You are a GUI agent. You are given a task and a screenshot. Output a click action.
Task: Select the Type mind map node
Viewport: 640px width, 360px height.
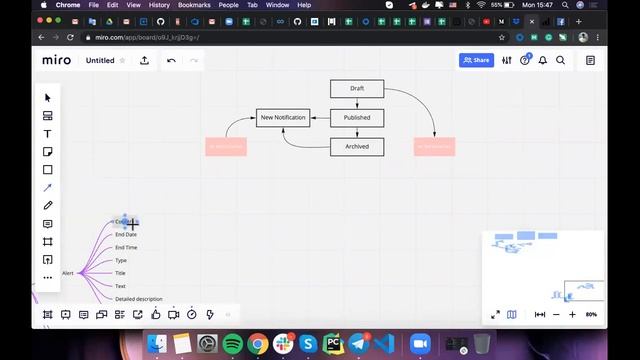pyautogui.click(x=121, y=260)
